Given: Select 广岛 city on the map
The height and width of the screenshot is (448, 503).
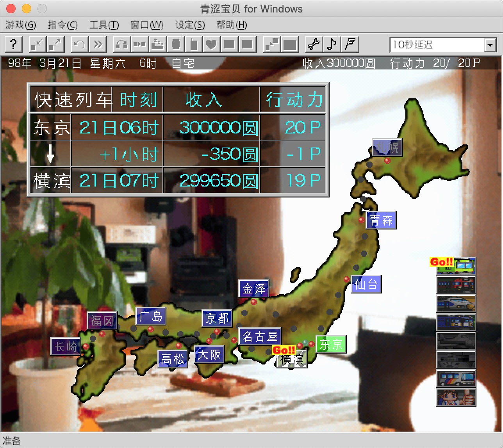Looking at the screenshot, I should (x=151, y=316).
